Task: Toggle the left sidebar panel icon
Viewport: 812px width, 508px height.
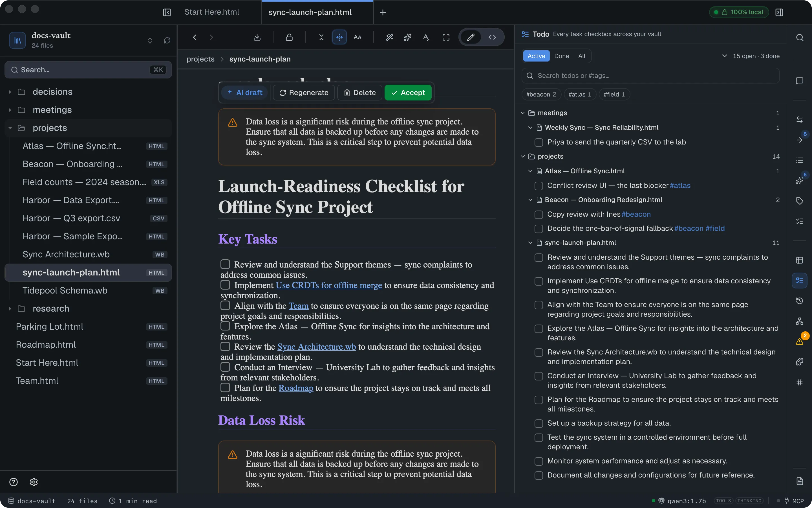Action: (167, 12)
